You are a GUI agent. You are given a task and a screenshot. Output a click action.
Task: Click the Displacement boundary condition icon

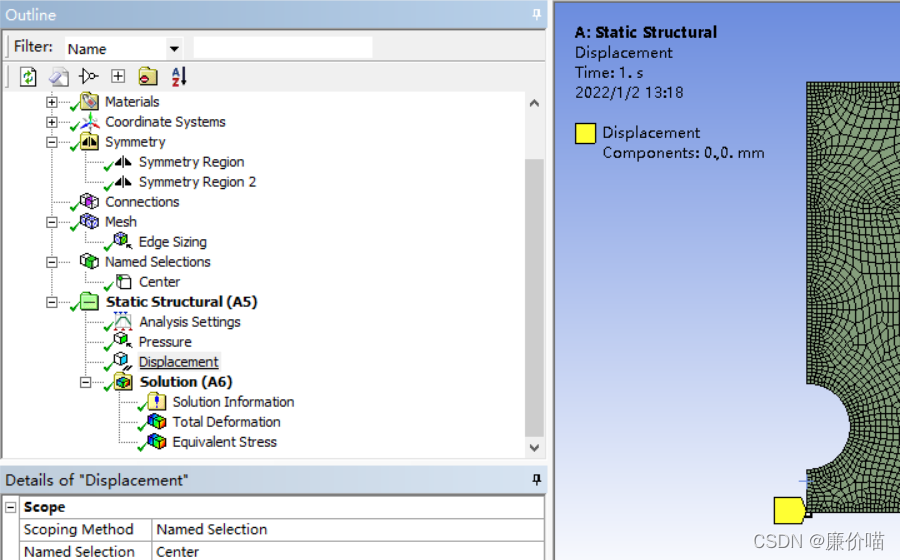tap(123, 361)
